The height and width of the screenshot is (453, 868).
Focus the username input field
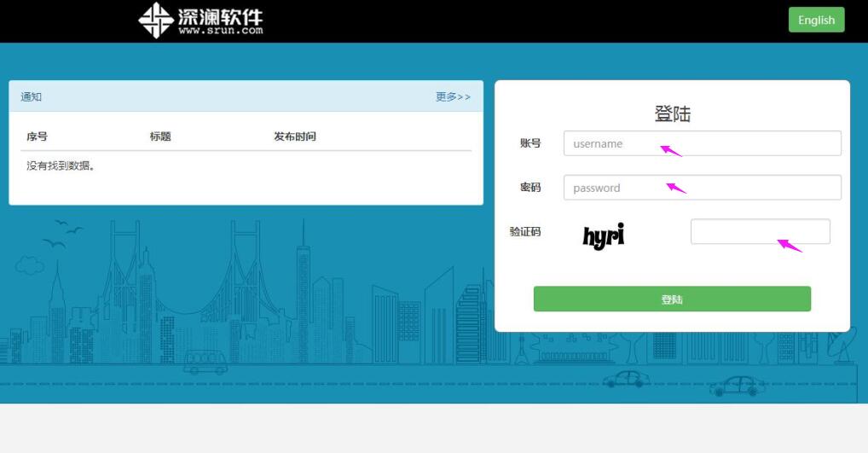tap(702, 143)
